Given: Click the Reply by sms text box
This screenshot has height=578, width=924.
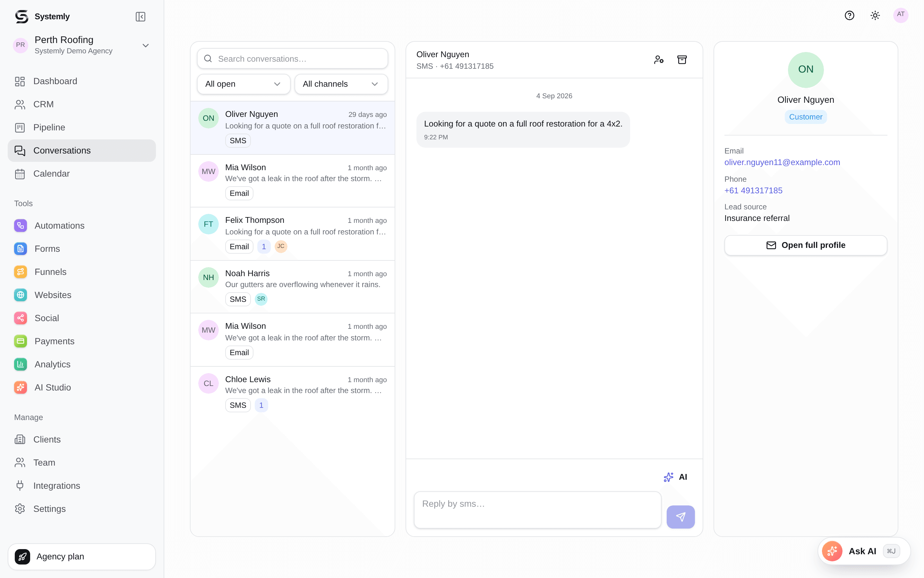Looking at the screenshot, I should click(x=537, y=510).
